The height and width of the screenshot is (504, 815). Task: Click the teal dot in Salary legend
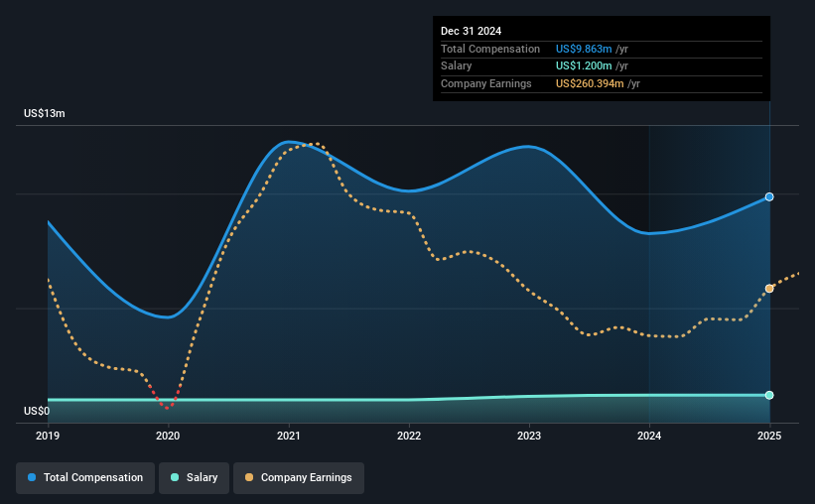click(x=175, y=477)
